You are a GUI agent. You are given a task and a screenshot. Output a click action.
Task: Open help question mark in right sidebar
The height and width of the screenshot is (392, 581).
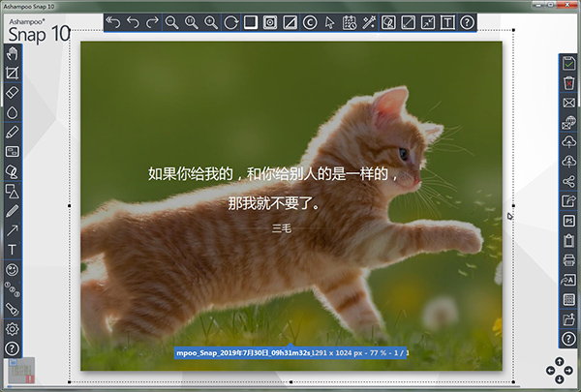click(x=568, y=339)
